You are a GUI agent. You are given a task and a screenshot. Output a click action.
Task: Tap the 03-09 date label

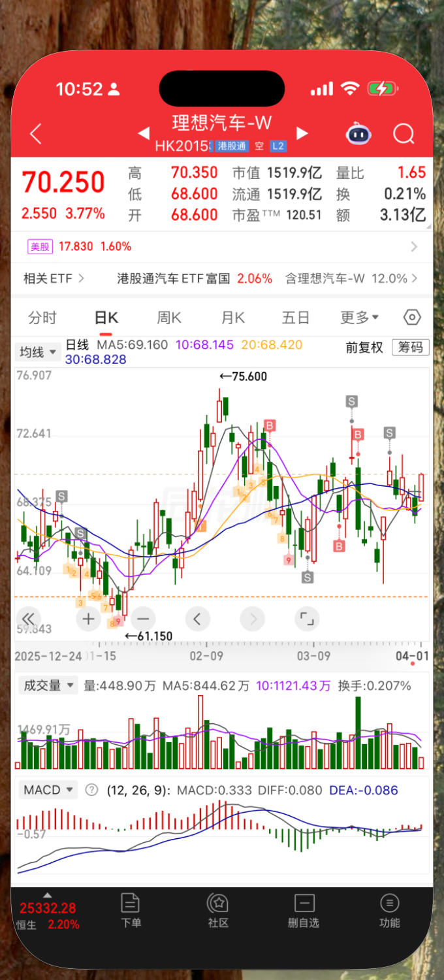(x=314, y=656)
